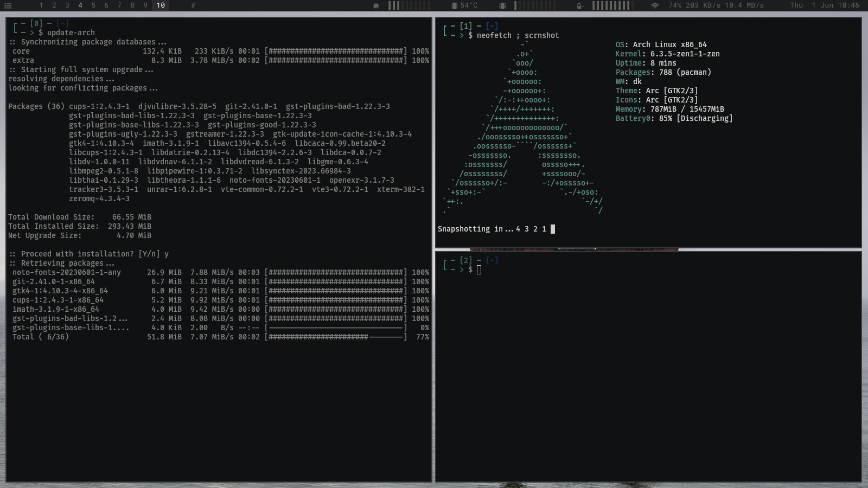Click the [1] prompt label in top-right terminal
868x488 pixels.
[x=465, y=26]
